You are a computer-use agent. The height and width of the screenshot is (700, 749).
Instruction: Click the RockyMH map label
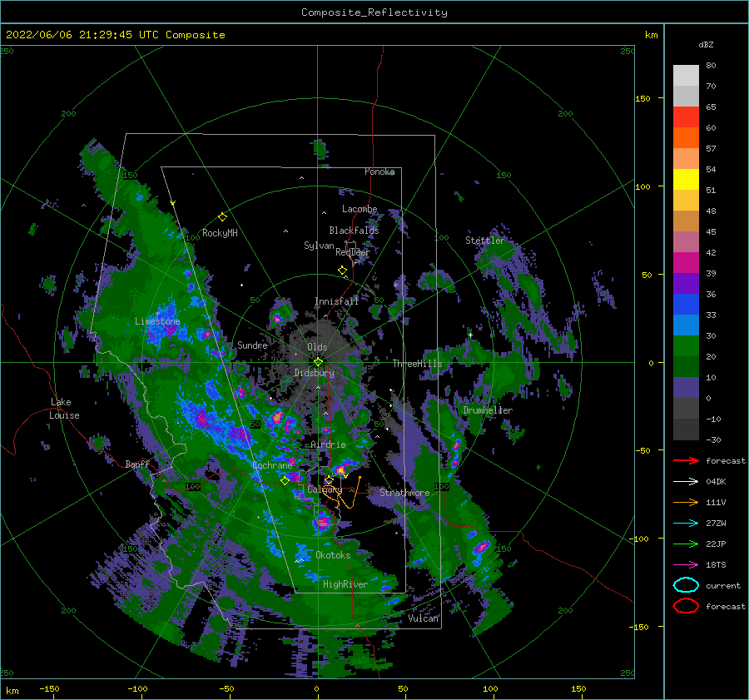(220, 233)
